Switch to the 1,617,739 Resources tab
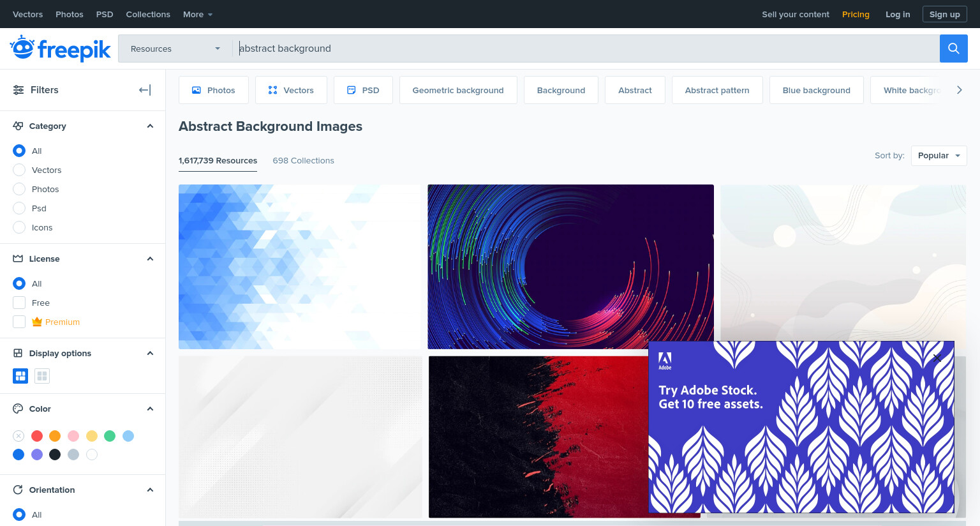This screenshot has height=526, width=980. click(x=218, y=161)
